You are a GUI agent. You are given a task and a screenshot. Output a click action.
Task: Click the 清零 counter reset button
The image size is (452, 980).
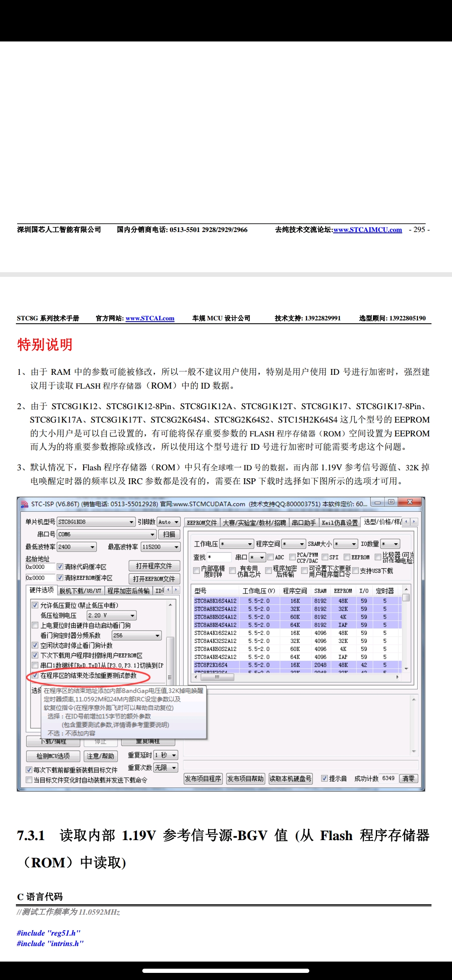[x=408, y=779]
